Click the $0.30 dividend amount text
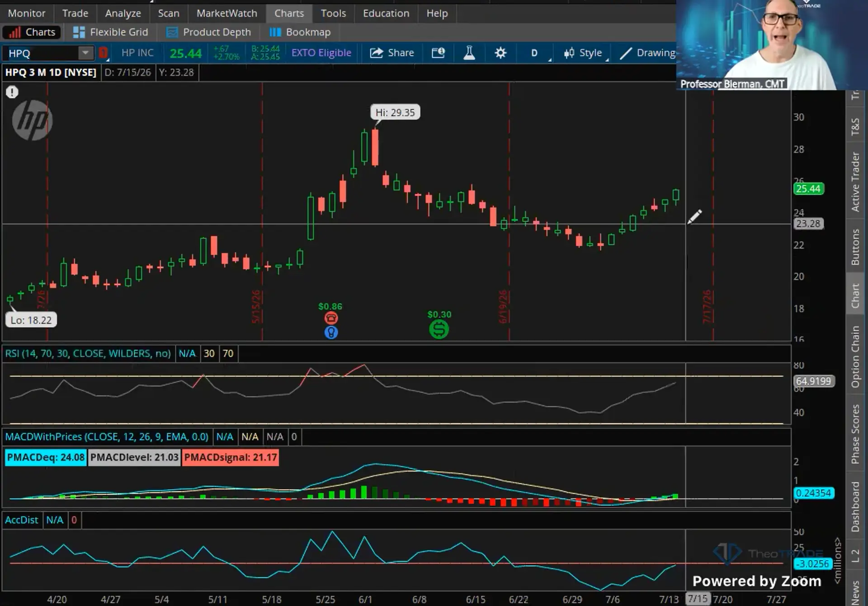This screenshot has width=868, height=606. 439,314
